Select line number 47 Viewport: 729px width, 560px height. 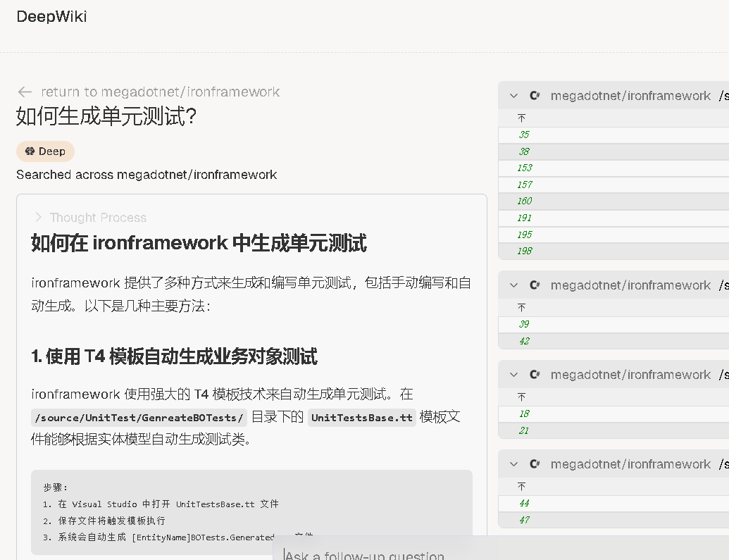(x=524, y=520)
